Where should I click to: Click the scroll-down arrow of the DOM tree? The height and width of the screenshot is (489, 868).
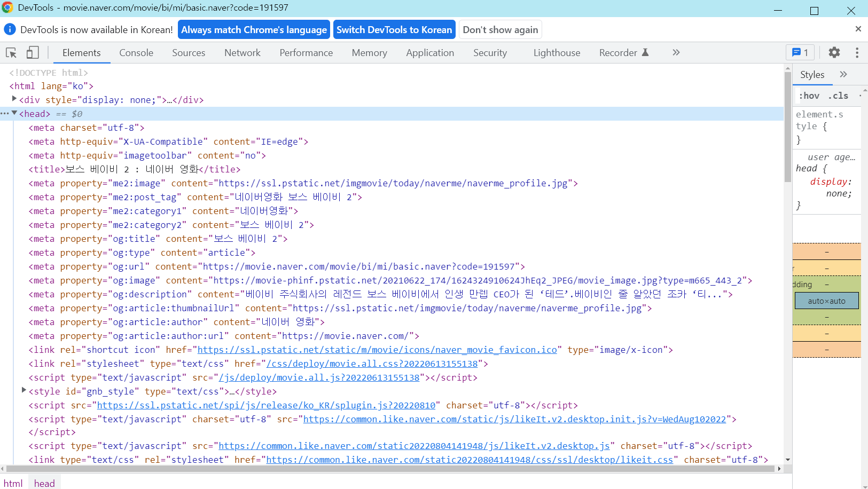coord(787,460)
